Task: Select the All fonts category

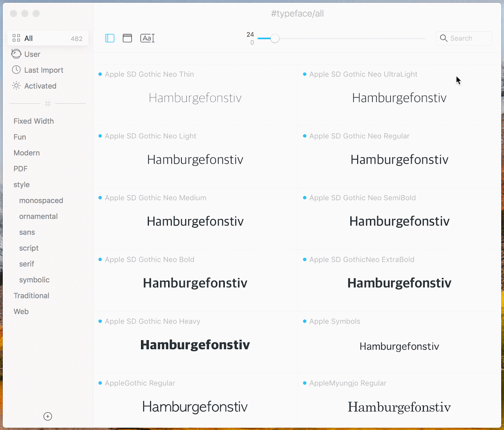Action: (48, 38)
